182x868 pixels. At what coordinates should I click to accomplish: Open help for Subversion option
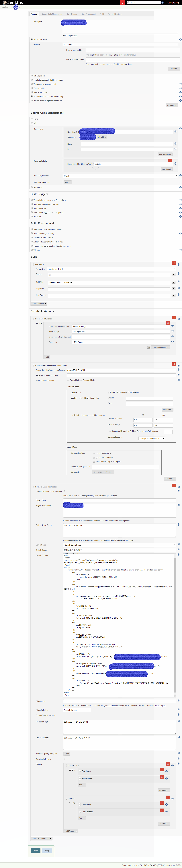coord(180,187)
